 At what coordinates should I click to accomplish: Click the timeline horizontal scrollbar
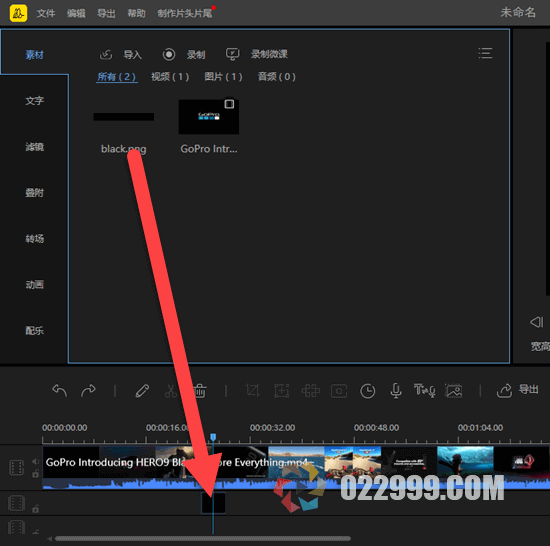(203, 539)
